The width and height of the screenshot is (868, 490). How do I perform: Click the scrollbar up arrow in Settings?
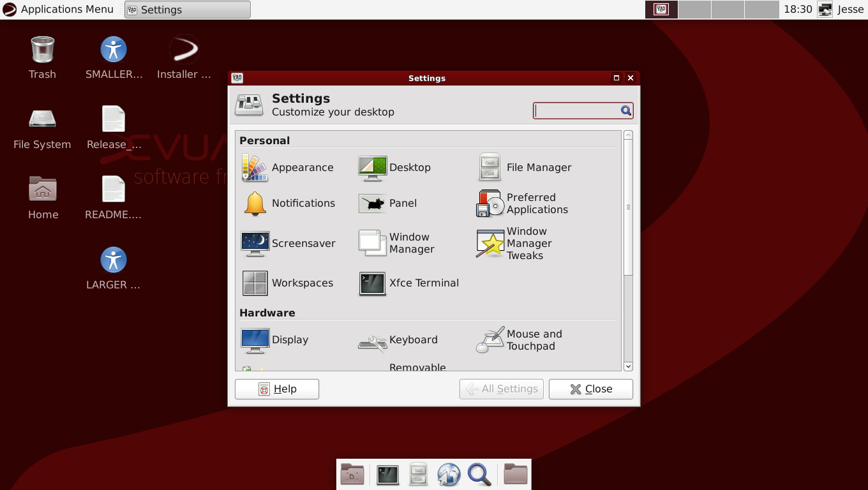click(x=628, y=135)
